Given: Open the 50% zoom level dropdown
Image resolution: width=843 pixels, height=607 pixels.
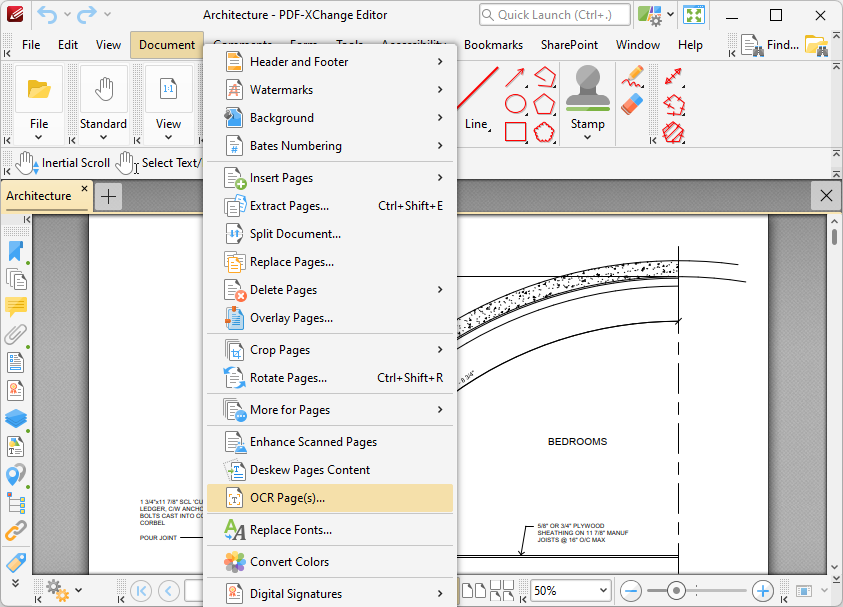Looking at the screenshot, I should click(569, 590).
